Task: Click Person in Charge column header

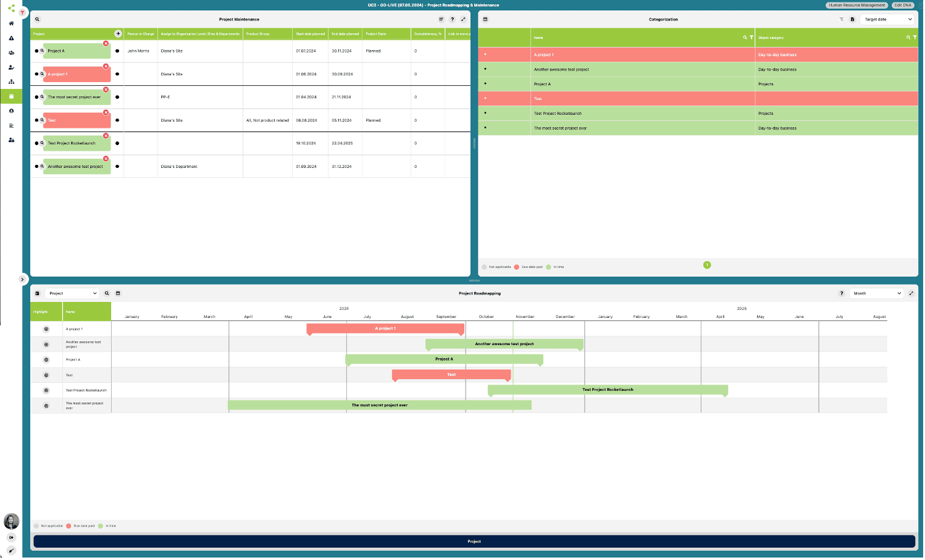Action: [141, 34]
